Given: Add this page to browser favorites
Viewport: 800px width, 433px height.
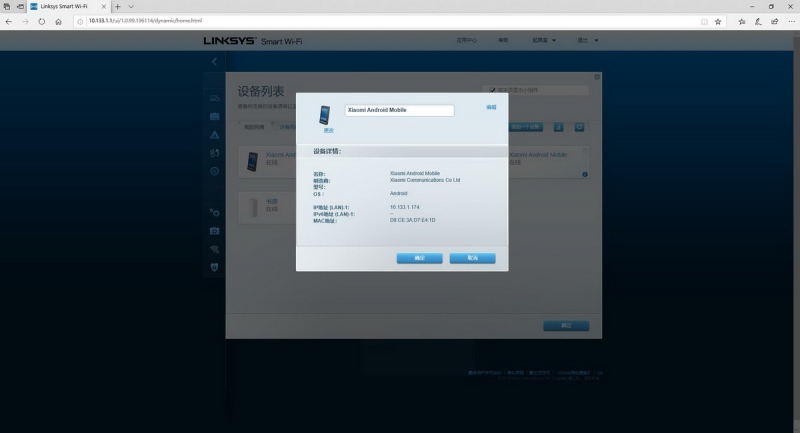Looking at the screenshot, I should [x=718, y=21].
